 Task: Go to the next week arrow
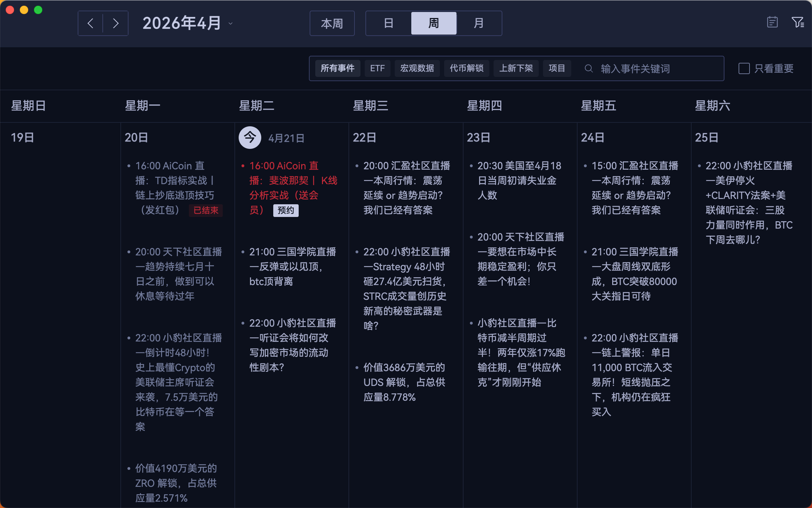[x=115, y=23]
